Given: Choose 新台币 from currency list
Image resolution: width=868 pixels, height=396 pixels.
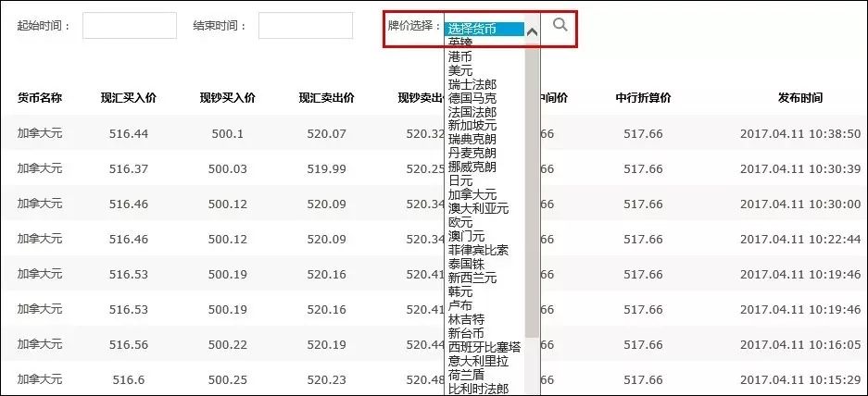Looking at the screenshot, I should click(x=466, y=333).
